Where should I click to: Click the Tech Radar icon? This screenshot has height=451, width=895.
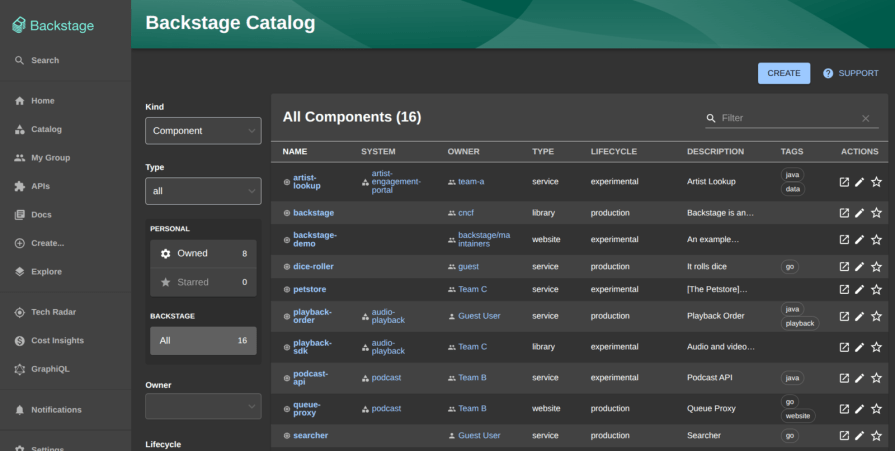click(19, 312)
